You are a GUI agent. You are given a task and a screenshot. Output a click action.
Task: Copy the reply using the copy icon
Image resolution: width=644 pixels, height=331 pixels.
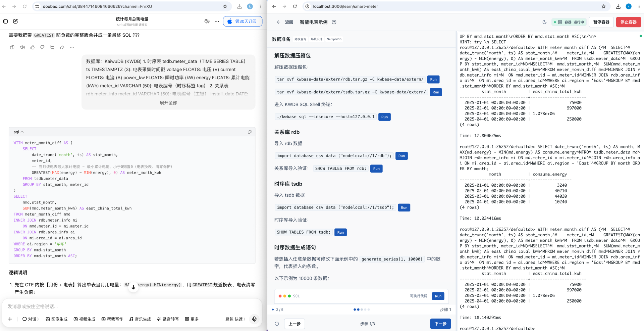(x=12, y=47)
